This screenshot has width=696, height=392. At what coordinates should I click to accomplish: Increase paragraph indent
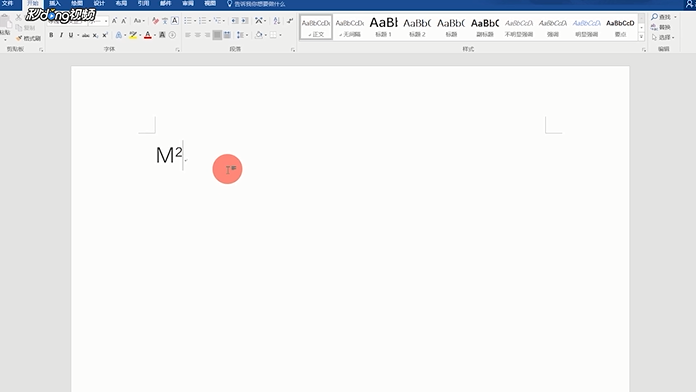pyautogui.click(x=245, y=20)
